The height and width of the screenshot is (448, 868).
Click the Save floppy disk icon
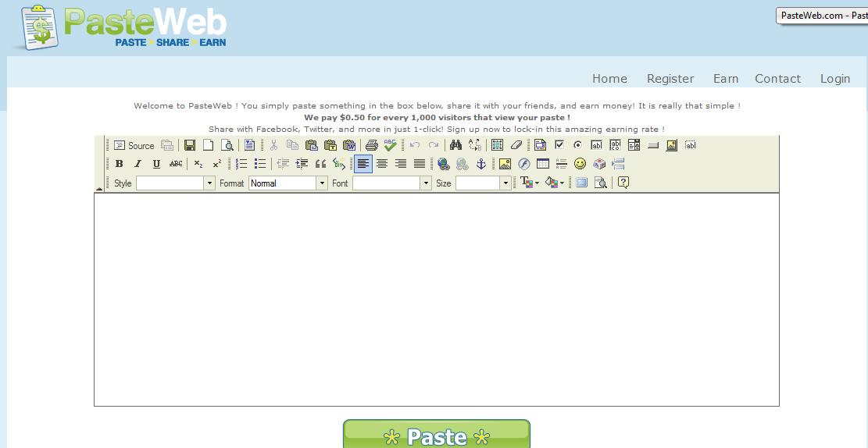(190, 145)
